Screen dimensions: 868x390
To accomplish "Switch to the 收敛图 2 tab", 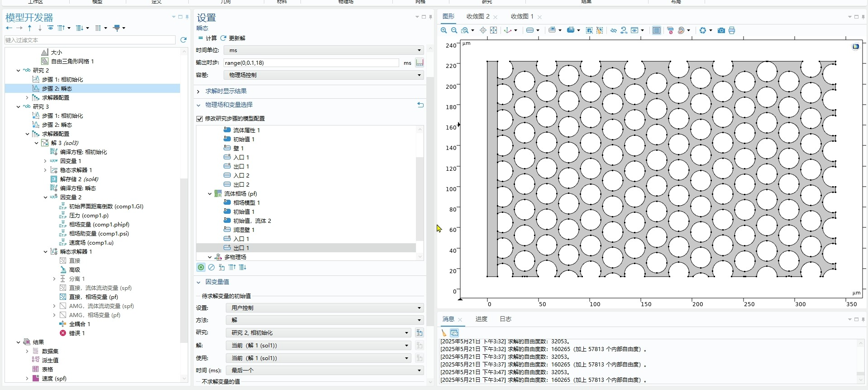I will (x=477, y=16).
